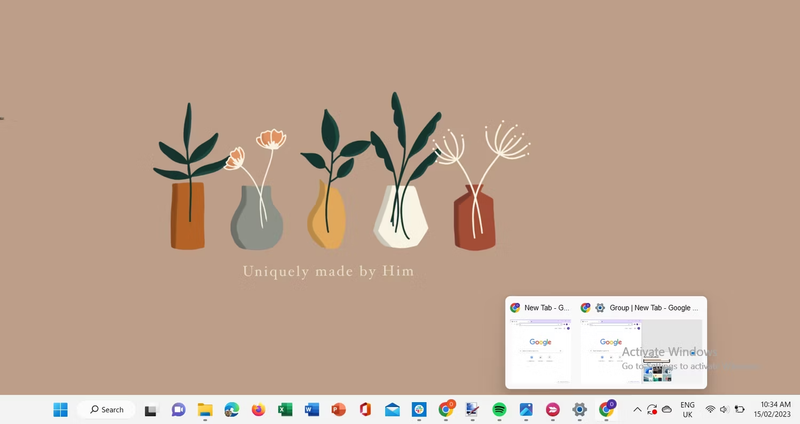Open Settings gear in the taskbar

(x=579, y=409)
